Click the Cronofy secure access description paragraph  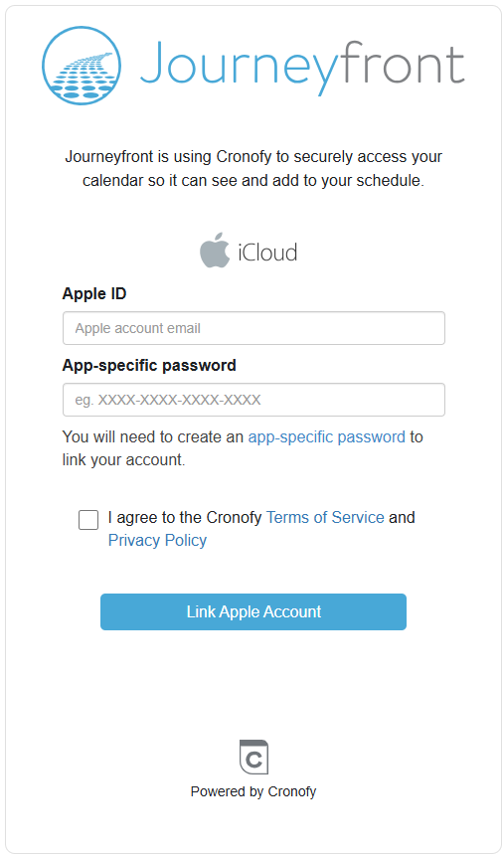tap(253, 168)
